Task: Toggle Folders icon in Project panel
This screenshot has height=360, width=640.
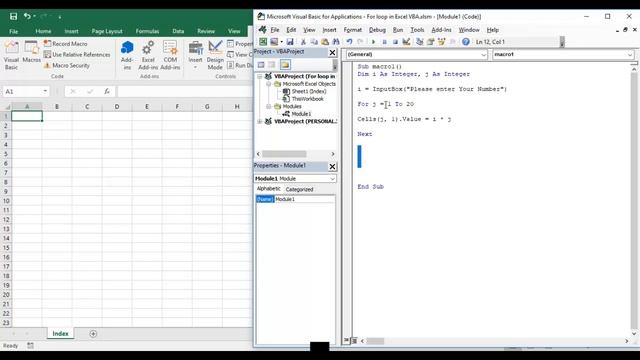Action: [285, 65]
